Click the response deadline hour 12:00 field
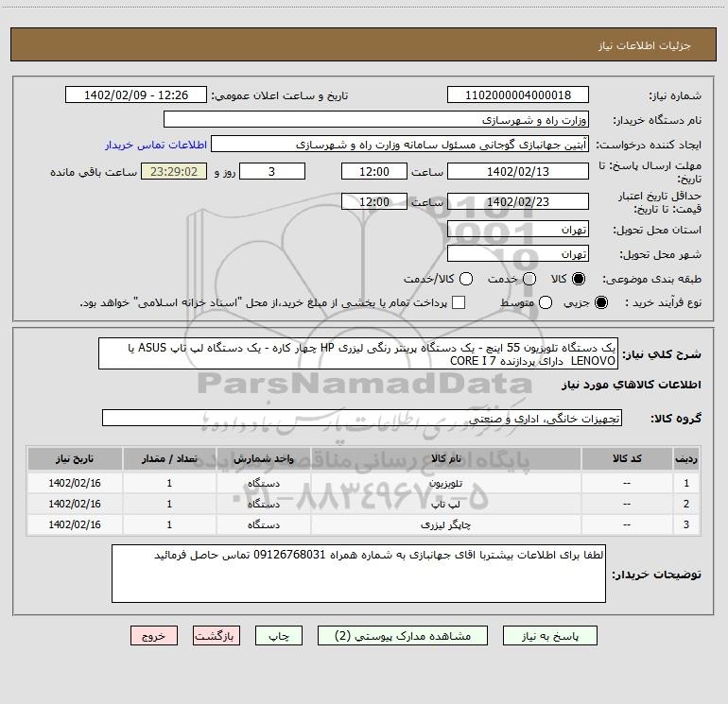This screenshot has height=704, width=728. pos(374,171)
